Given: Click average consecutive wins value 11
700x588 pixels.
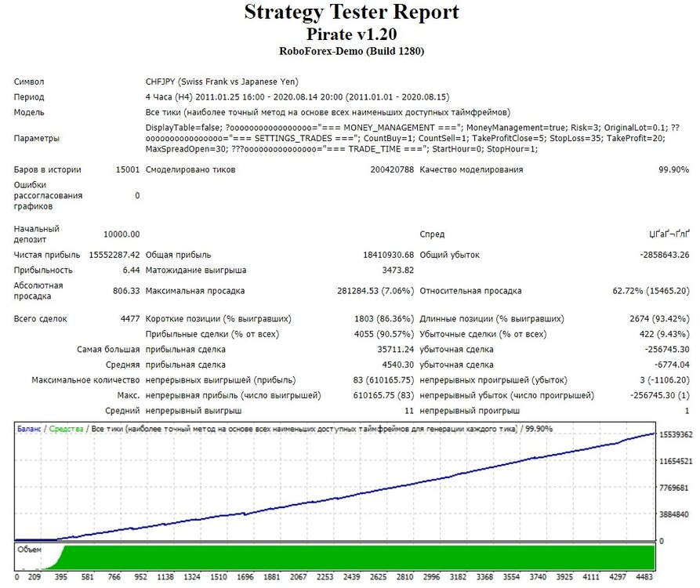Looking at the screenshot, I should click(x=409, y=411).
